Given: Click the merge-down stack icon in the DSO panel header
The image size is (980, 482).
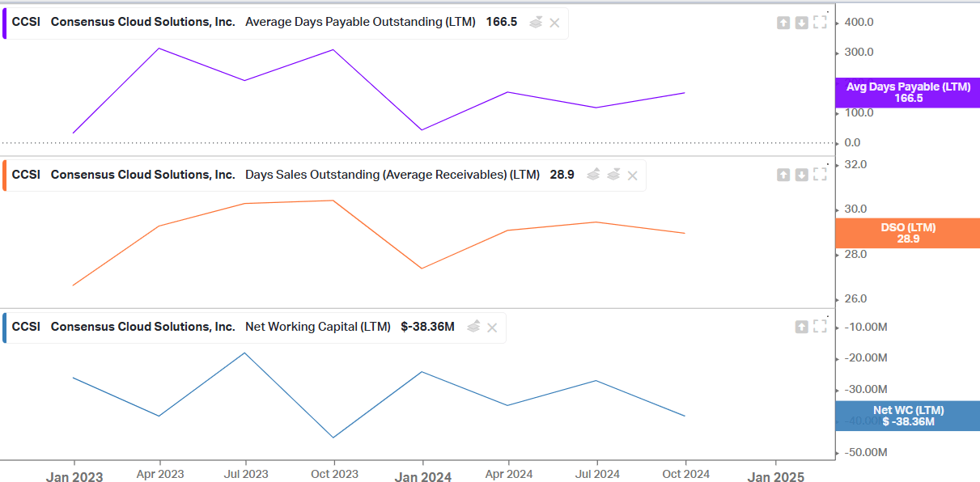Looking at the screenshot, I should point(613,174).
